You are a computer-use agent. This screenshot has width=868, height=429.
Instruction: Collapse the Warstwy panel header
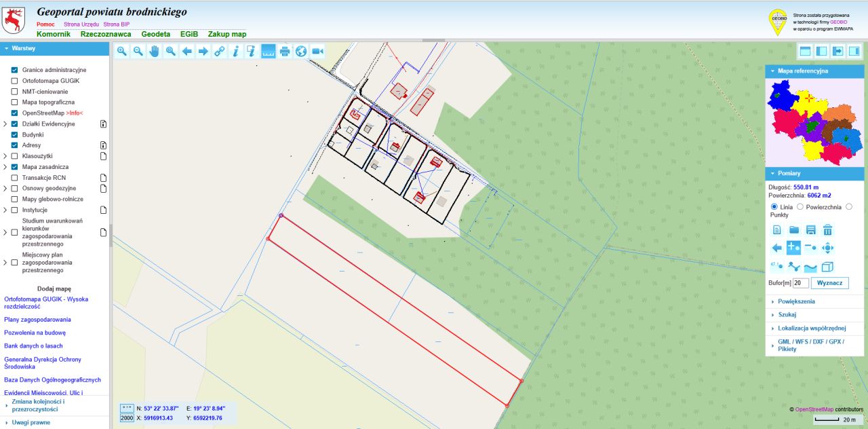[x=54, y=48]
